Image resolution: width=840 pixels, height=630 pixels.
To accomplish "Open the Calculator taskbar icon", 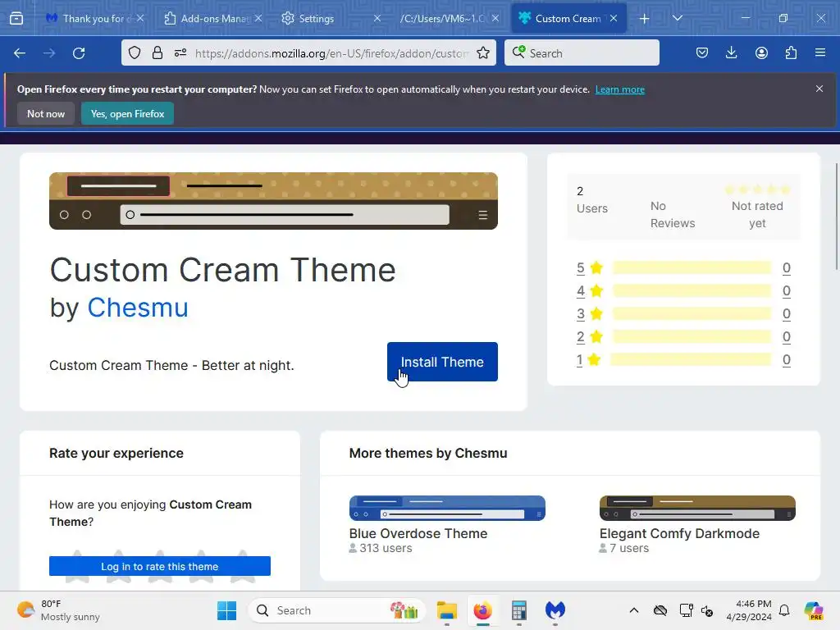I will (x=518, y=610).
